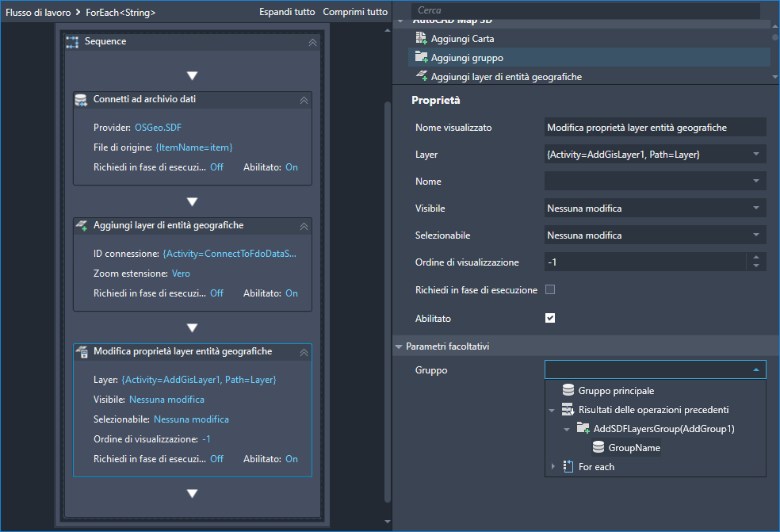Click the activity list scrollbar down arrow
The image size is (780, 532).
tap(775, 77)
